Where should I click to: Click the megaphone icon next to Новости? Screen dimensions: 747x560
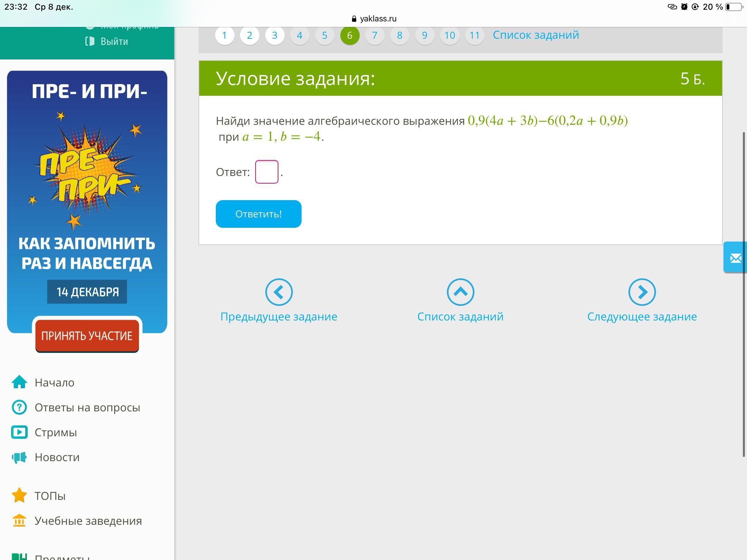point(19,457)
